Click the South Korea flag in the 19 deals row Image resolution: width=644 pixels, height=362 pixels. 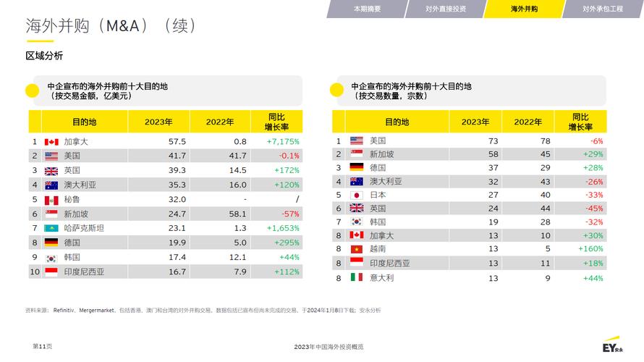357,222
